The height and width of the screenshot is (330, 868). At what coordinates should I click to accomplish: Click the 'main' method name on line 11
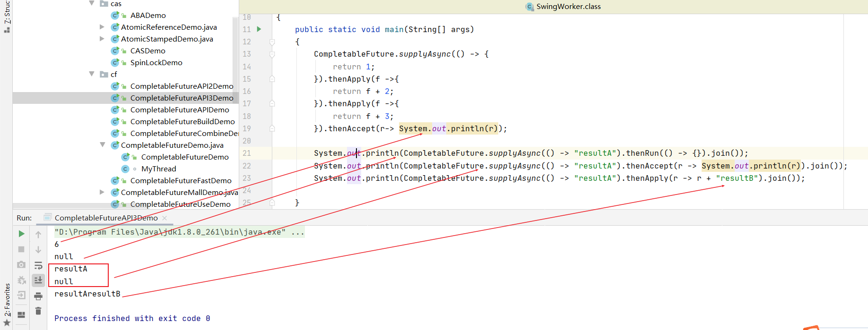point(394,29)
